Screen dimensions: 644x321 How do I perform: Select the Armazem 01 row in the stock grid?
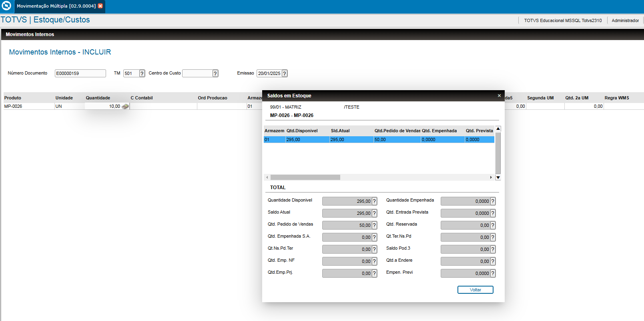coord(379,139)
